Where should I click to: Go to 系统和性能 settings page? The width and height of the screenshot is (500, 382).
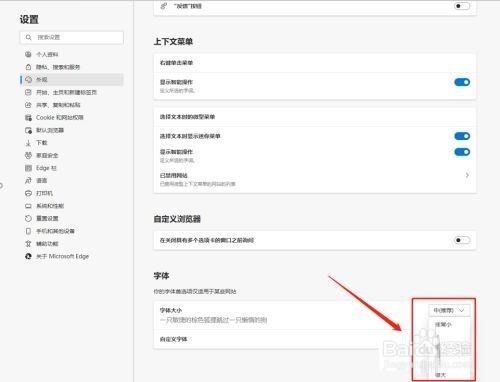point(50,206)
